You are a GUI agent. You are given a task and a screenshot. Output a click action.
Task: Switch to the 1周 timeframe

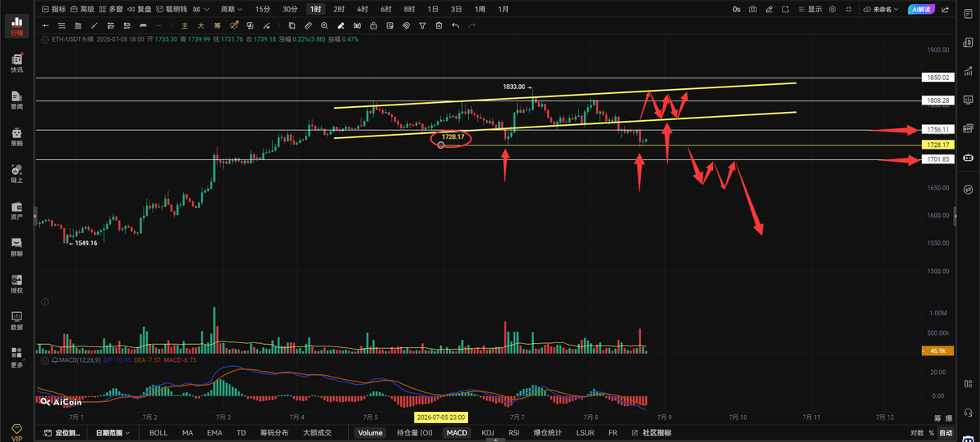click(480, 9)
